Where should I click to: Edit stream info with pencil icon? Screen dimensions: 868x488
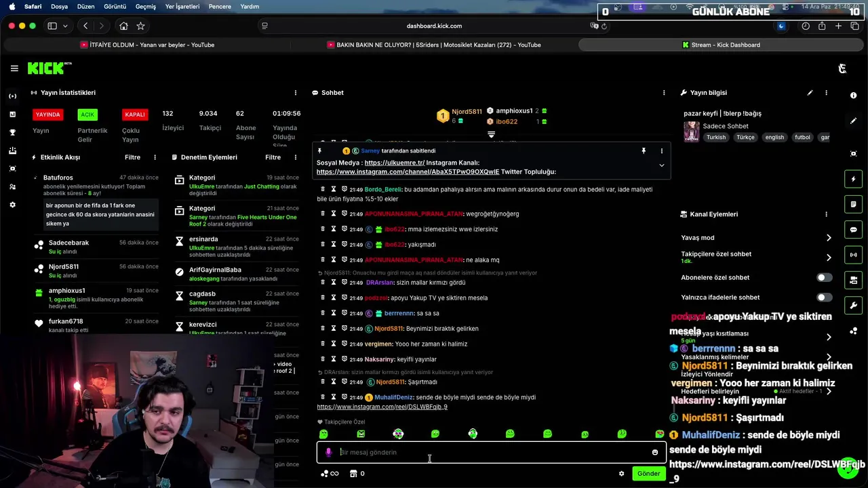click(x=810, y=93)
